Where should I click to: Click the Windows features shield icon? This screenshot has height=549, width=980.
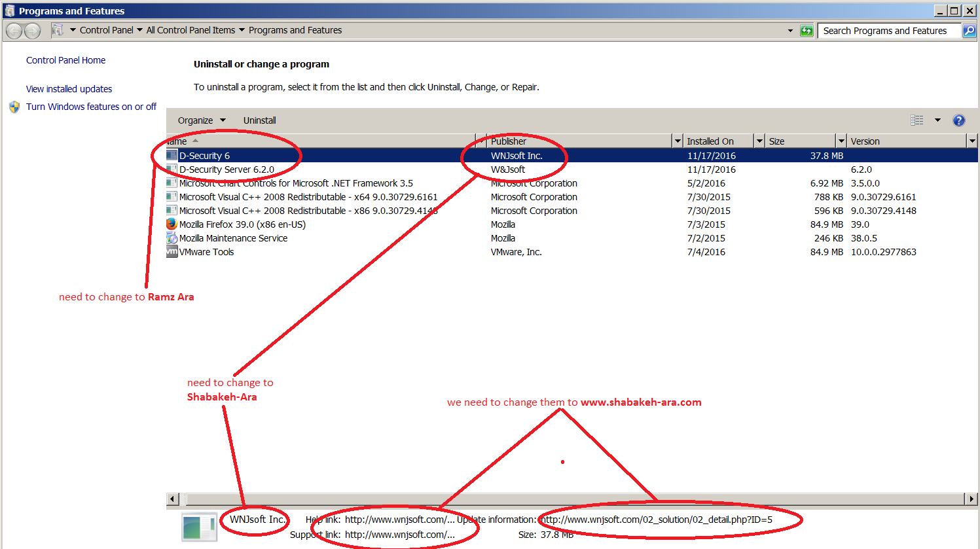tap(14, 107)
